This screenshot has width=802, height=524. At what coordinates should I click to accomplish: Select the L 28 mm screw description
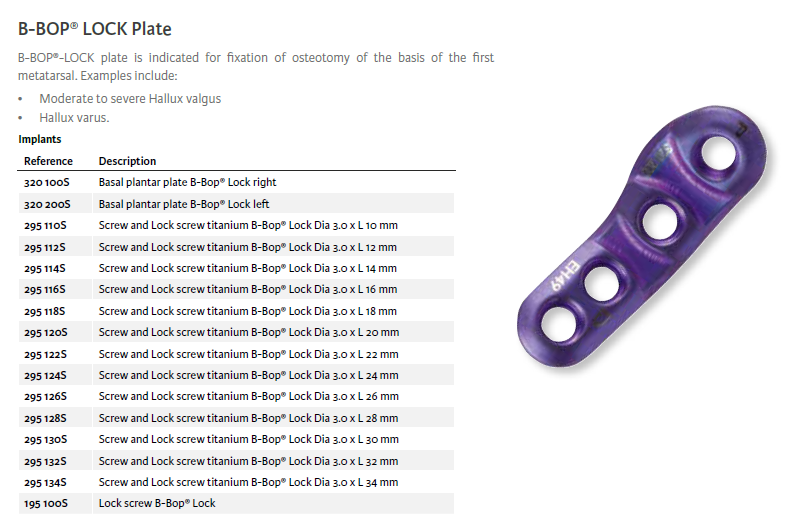[248, 418]
